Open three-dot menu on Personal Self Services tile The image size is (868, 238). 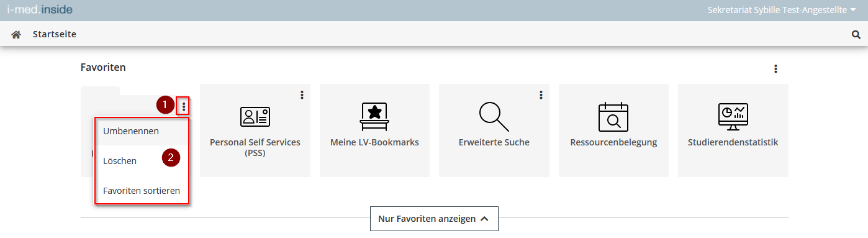(x=302, y=94)
